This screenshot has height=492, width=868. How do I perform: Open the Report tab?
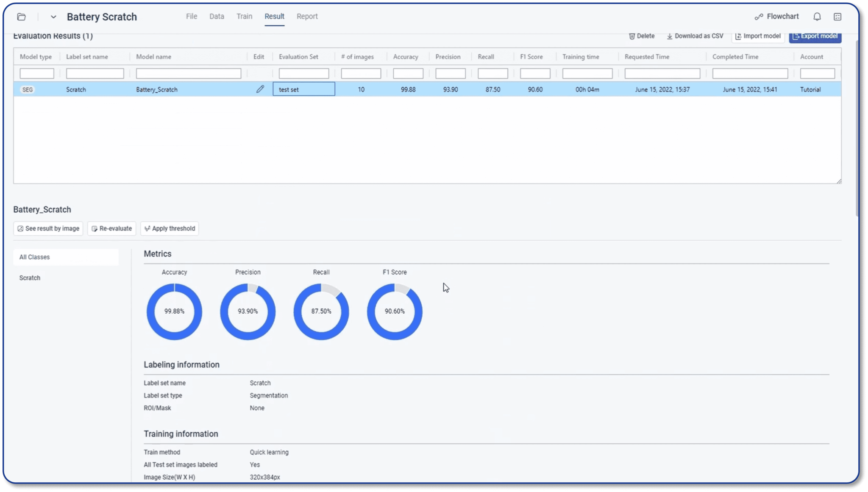pos(307,17)
